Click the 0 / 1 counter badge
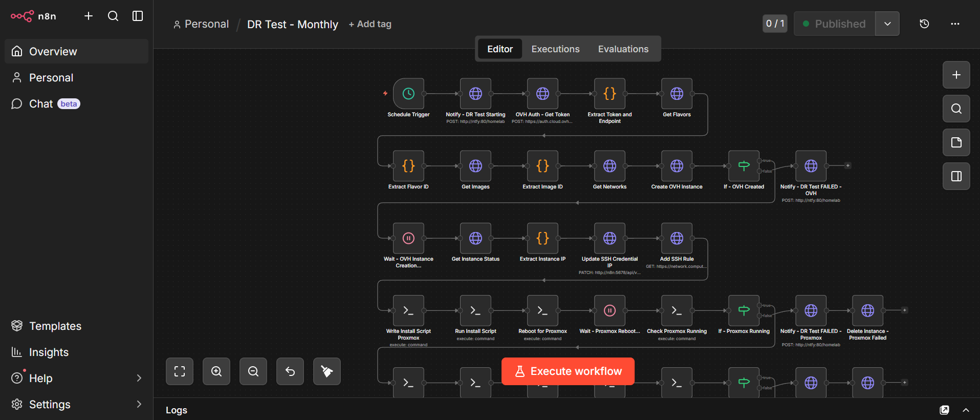 click(x=775, y=24)
